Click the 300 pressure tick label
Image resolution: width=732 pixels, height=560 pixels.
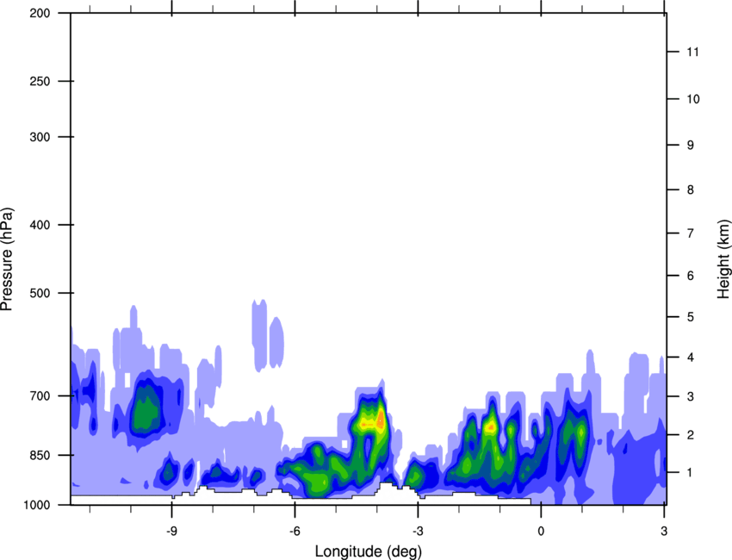click(40, 137)
